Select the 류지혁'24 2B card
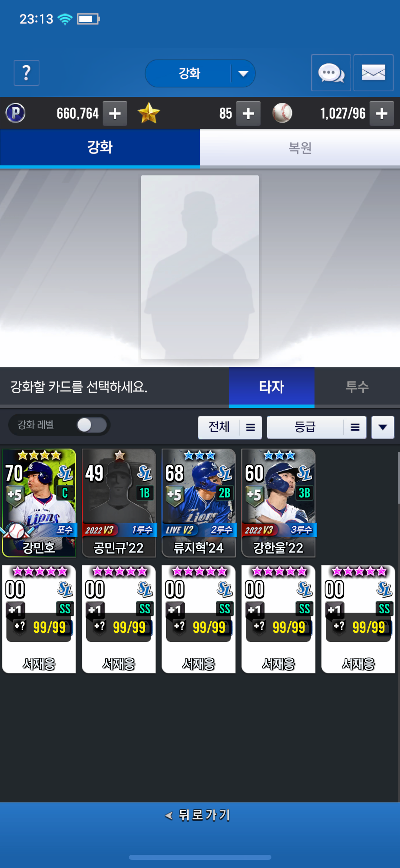The image size is (400, 868). click(x=198, y=503)
